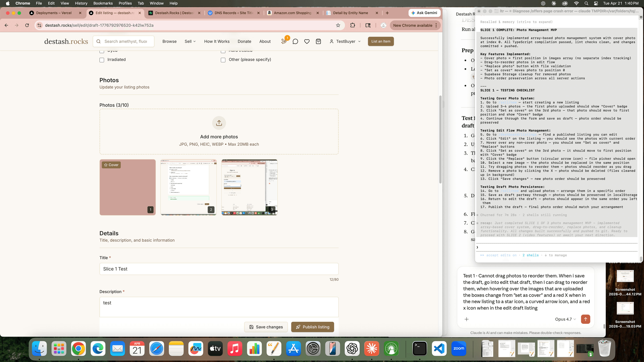Screen dimensions: 644x362
Task: Launch Zoom from the Dock
Action: [459, 349]
